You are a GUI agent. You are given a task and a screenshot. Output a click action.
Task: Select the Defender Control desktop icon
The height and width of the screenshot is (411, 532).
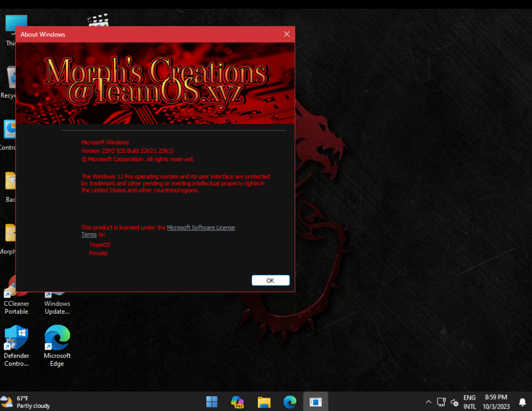point(16,346)
